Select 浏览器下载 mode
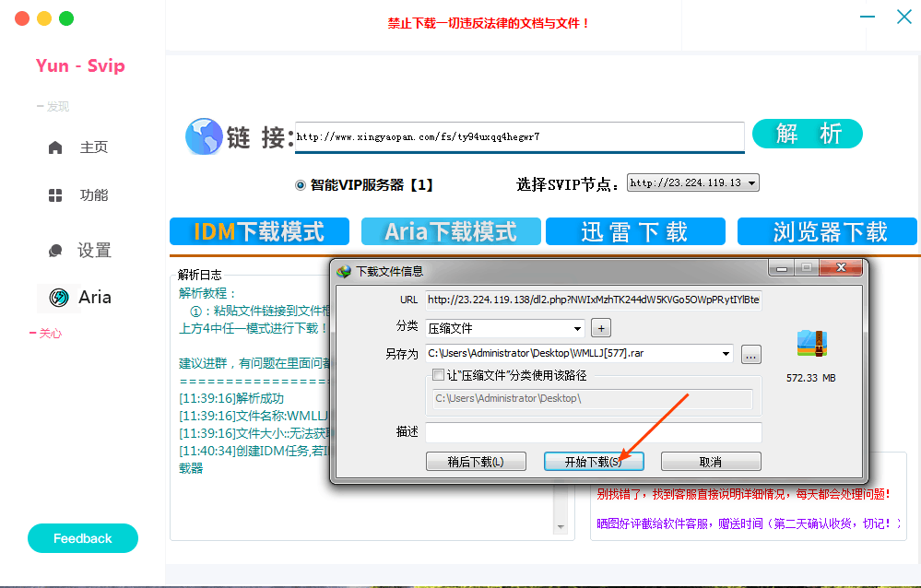 [827, 231]
